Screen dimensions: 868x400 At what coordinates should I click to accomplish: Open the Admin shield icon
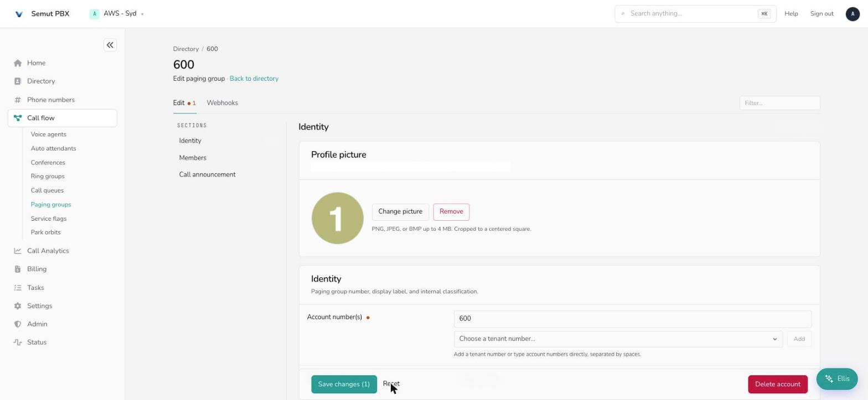point(18,324)
